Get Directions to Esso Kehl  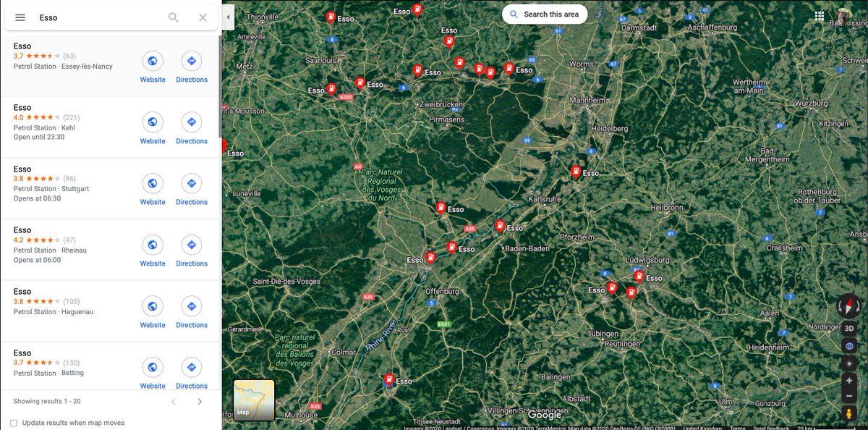click(192, 128)
